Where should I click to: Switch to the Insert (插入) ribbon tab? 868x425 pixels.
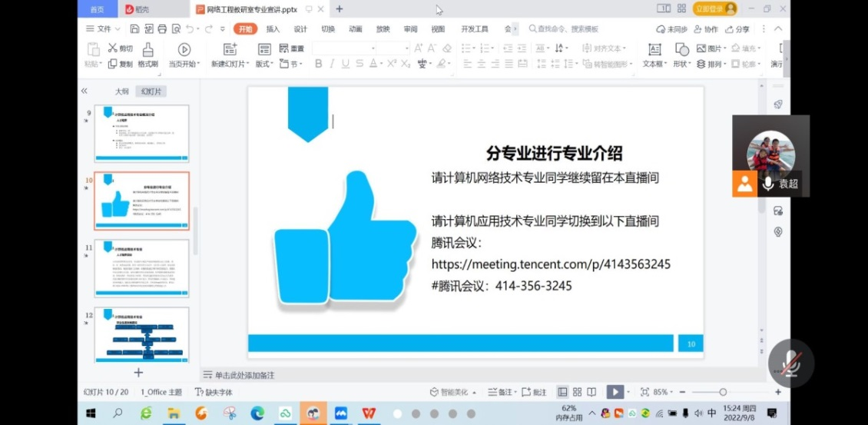(273, 29)
